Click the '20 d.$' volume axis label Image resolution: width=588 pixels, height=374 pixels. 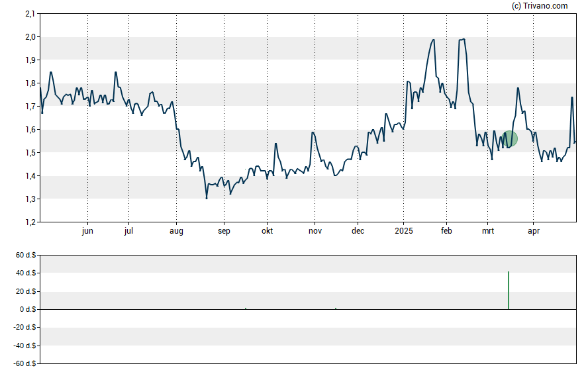(x=26, y=291)
